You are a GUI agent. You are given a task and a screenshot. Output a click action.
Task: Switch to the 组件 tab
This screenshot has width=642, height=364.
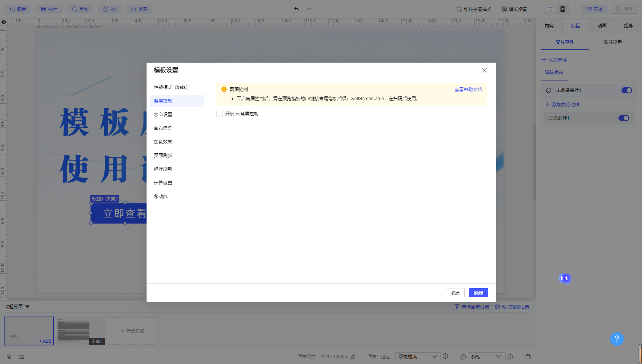click(628, 26)
